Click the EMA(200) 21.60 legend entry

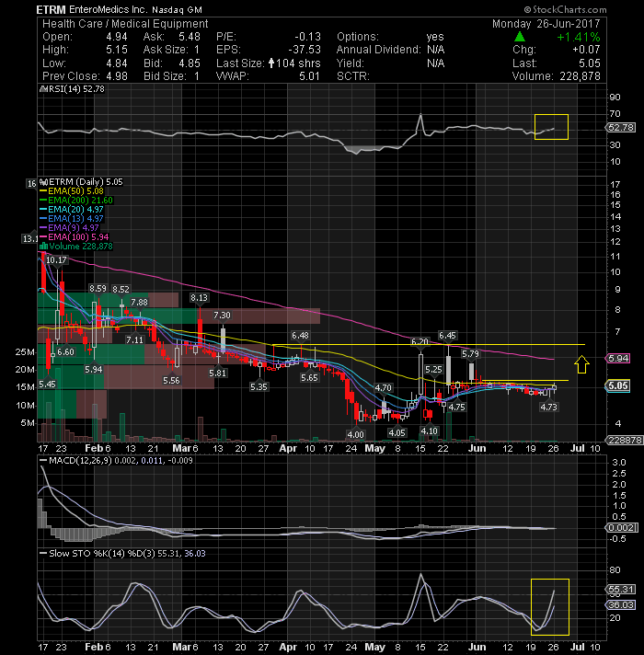[x=76, y=201]
